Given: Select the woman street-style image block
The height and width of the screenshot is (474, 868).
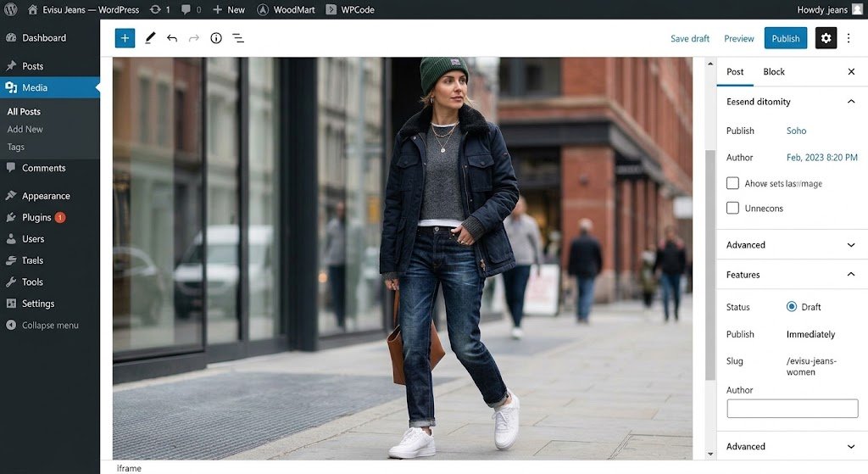Looking at the screenshot, I should coord(403,259).
